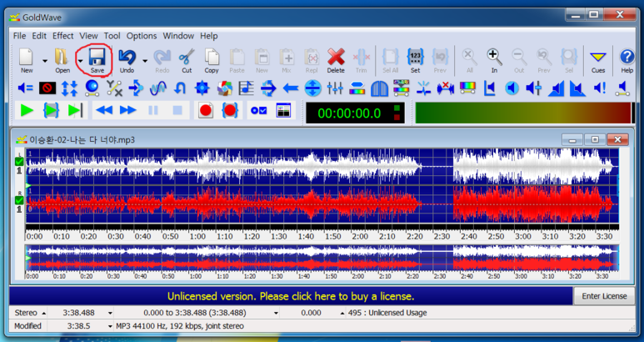Click the Enter License button
The image size is (644, 342).
(x=604, y=296)
